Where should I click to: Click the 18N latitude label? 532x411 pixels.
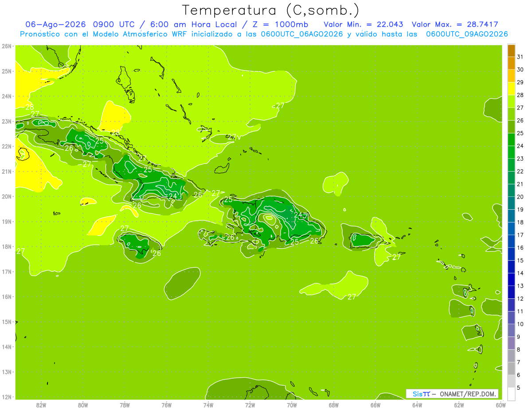coord(6,247)
